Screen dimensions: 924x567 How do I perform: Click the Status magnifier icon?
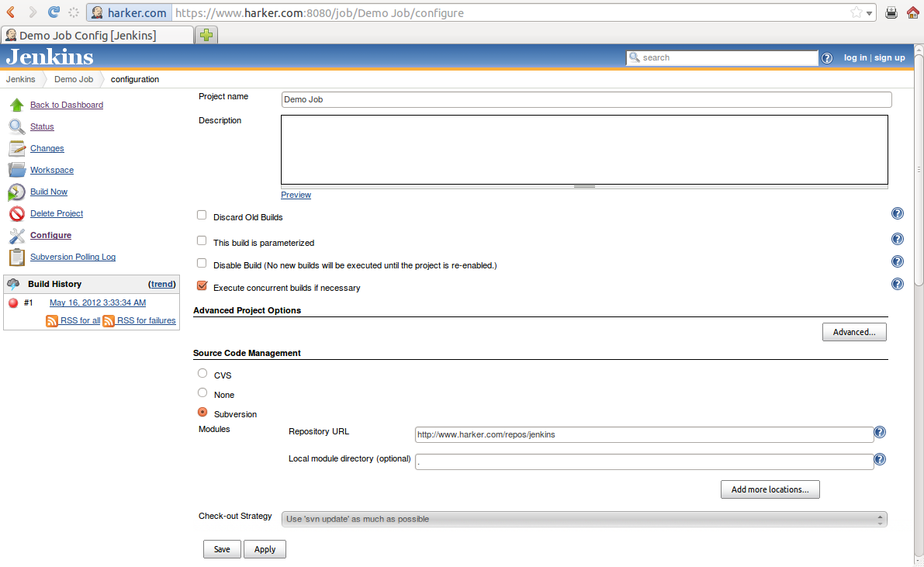click(x=16, y=126)
